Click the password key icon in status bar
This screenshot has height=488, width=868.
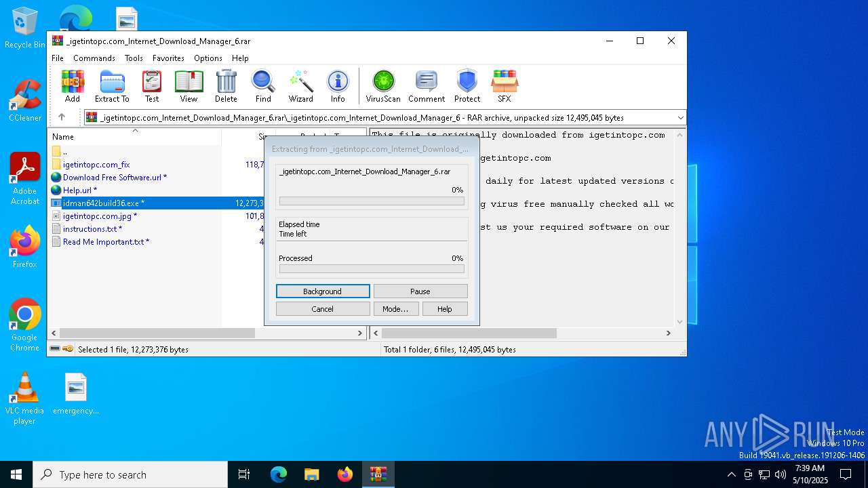click(x=68, y=349)
